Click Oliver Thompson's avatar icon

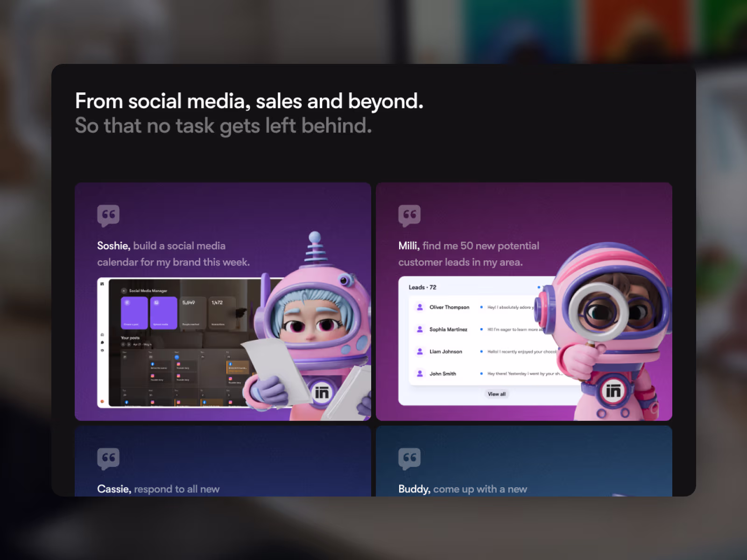tap(420, 307)
